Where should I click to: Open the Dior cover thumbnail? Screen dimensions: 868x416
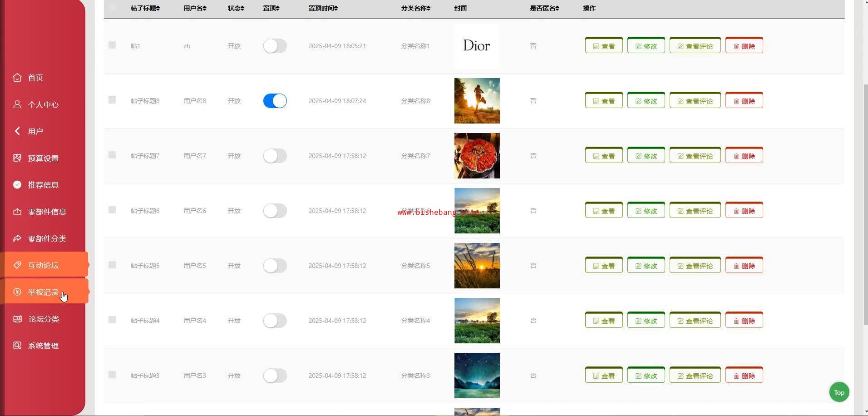tap(477, 46)
